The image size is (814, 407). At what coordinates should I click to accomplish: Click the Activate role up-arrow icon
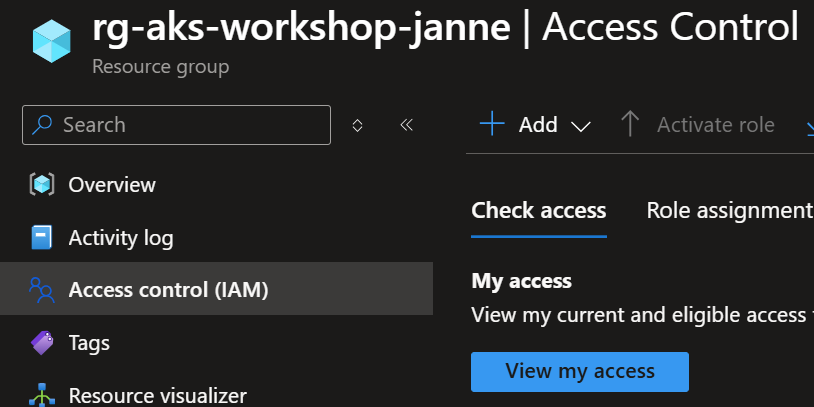(630, 125)
